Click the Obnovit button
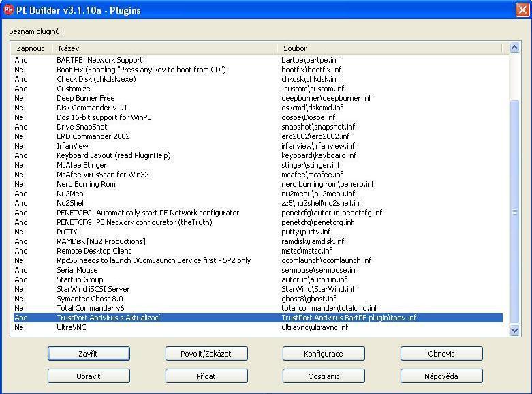 [x=441, y=354]
